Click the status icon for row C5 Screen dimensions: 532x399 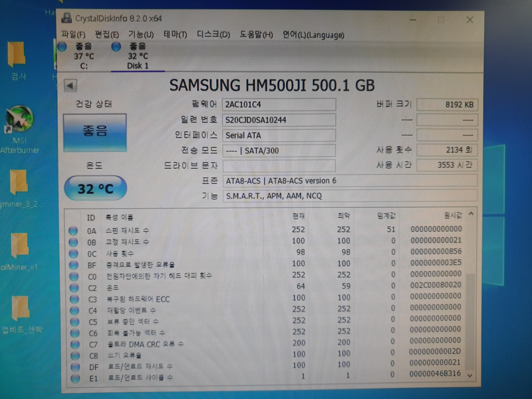(x=75, y=322)
